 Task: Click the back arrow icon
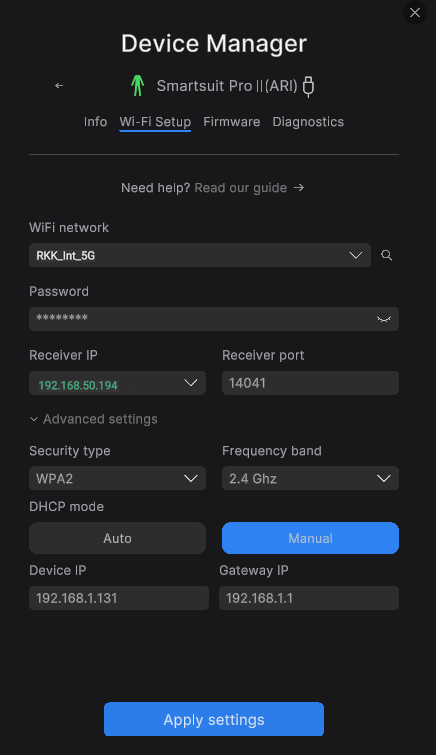[x=59, y=86]
